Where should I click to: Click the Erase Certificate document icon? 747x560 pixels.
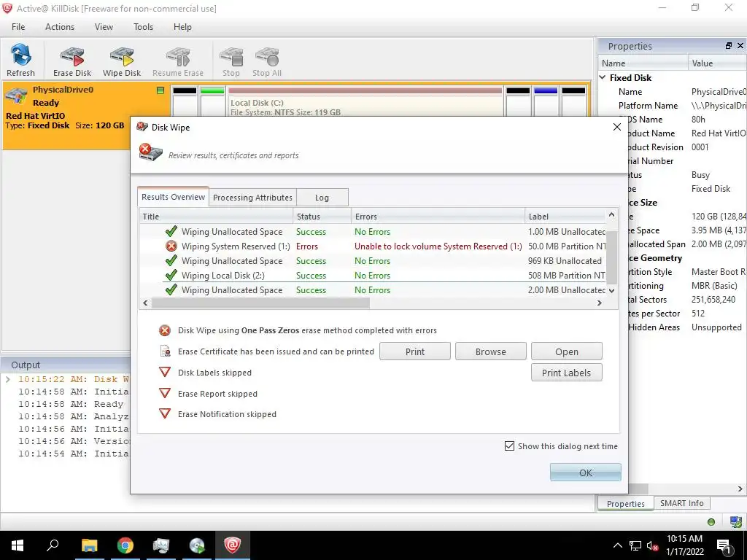[165, 351]
